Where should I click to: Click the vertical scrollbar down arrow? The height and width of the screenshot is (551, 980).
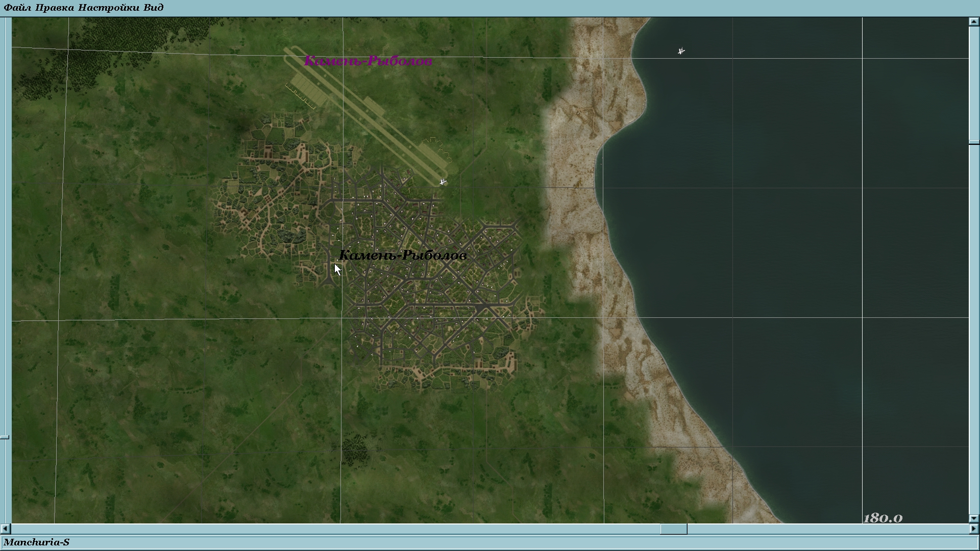point(973,518)
